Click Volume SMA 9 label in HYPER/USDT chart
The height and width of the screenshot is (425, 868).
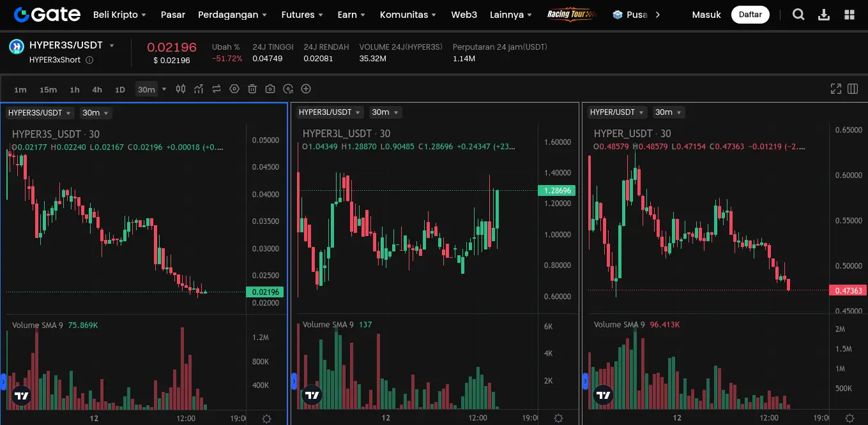point(620,325)
